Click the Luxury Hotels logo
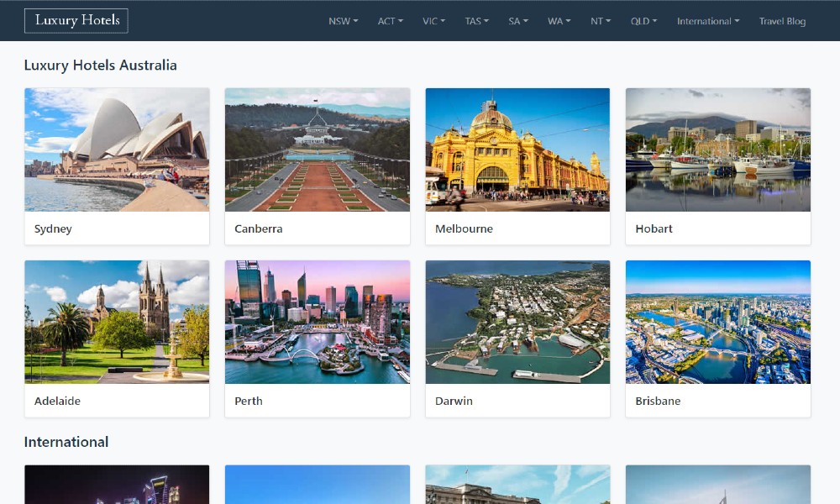 click(x=76, y=21)
